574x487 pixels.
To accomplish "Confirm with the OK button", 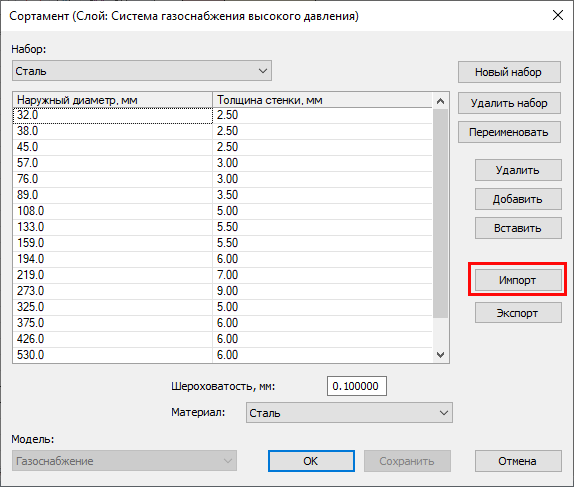I will tap(311, 461).
